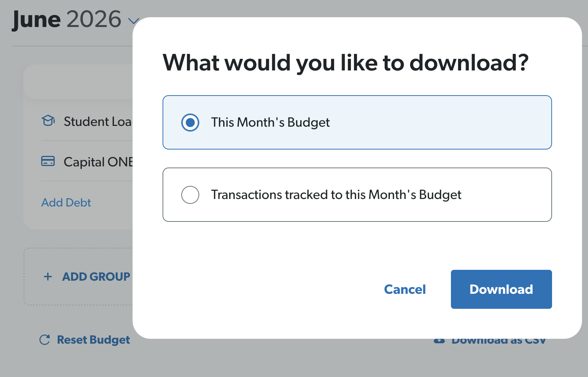Viewport: 588px width, 377px height.
Task: Select Transactions tracked radio button
Action: coord(190,195)
